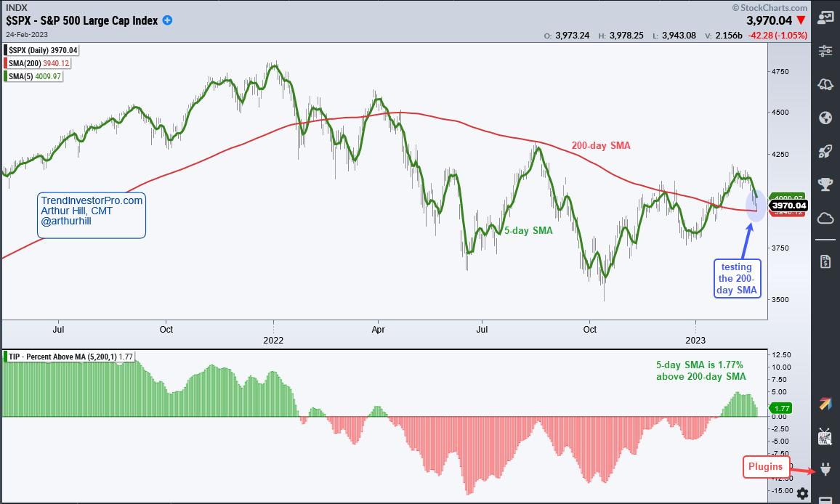Click the trophy icon in the right sidebar
840x504 pixels.
pyautogui.click(x=825, y=184)
